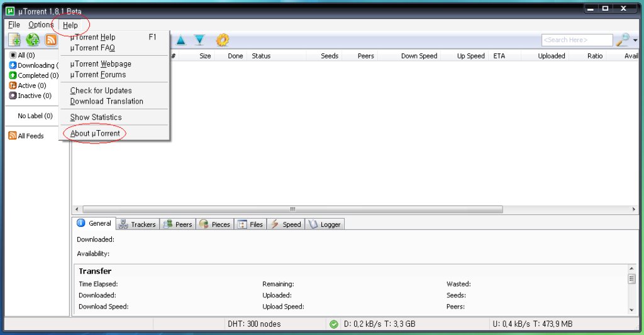Switch to the Logger tab
Image resolution: width=644 pixels, height=335 pixels.
(325, 224)
